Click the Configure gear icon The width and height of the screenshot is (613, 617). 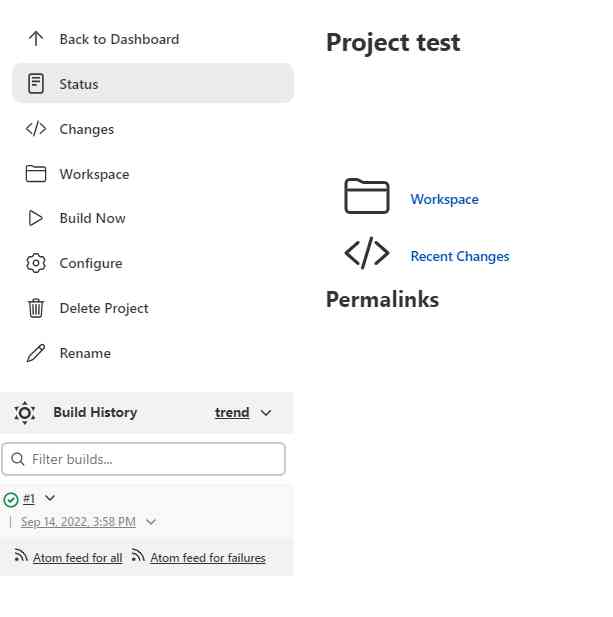[36, 263]
